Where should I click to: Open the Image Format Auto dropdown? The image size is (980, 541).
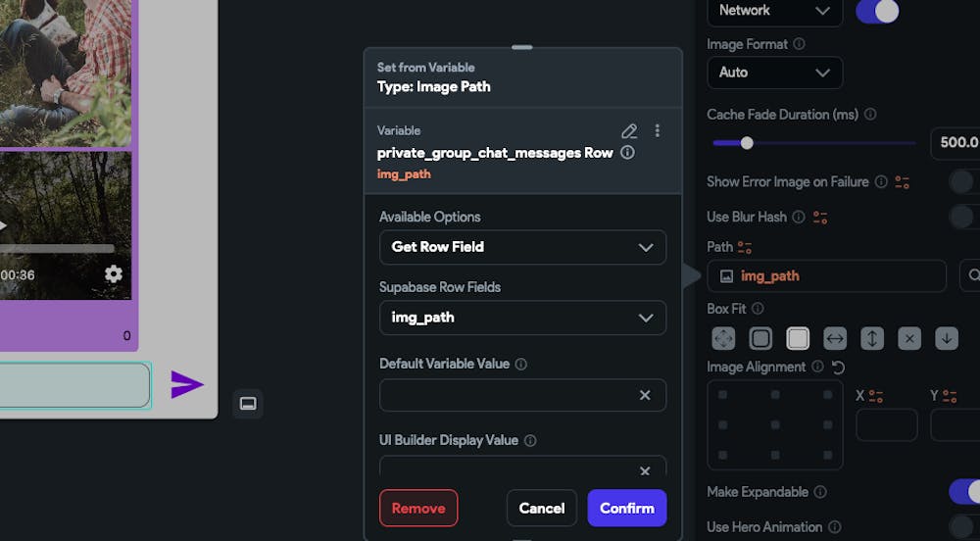pyautogui.click(x=775, y=73)
